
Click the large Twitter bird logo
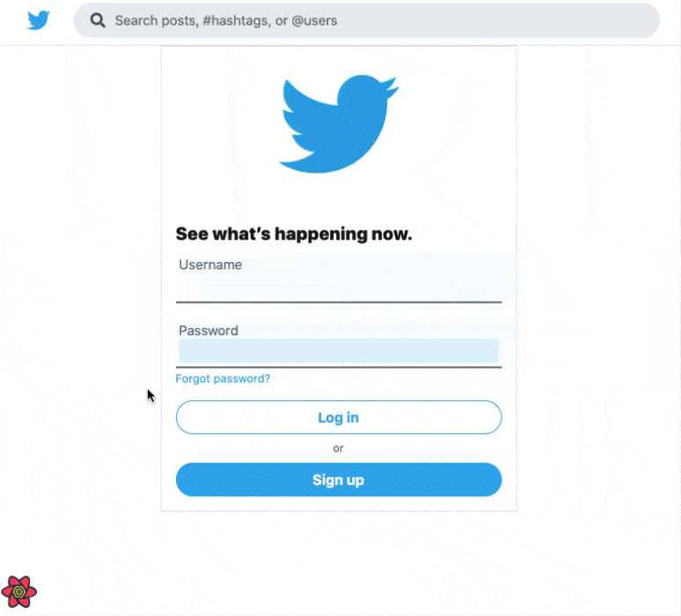pos(339,123)
